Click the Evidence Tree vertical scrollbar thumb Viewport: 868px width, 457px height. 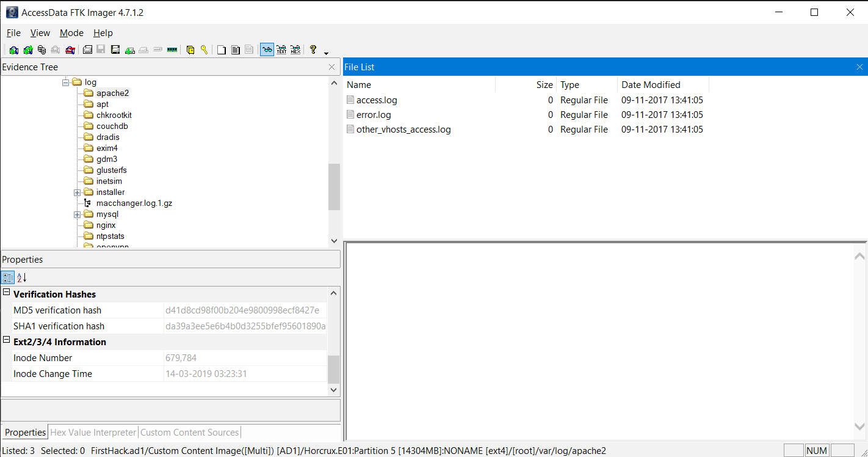coord(334,186)
